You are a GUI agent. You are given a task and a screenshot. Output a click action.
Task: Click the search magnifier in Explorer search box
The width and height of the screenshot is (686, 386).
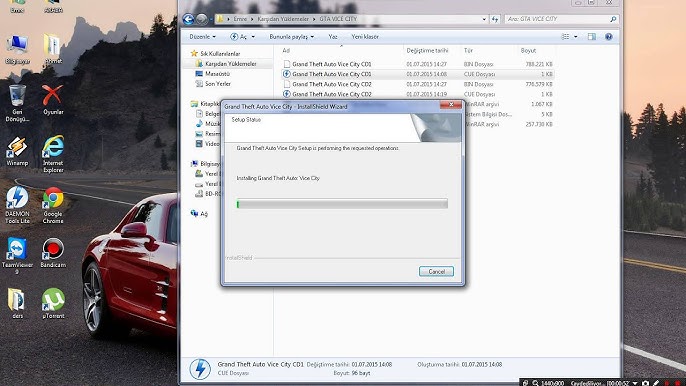click(613, 19)
